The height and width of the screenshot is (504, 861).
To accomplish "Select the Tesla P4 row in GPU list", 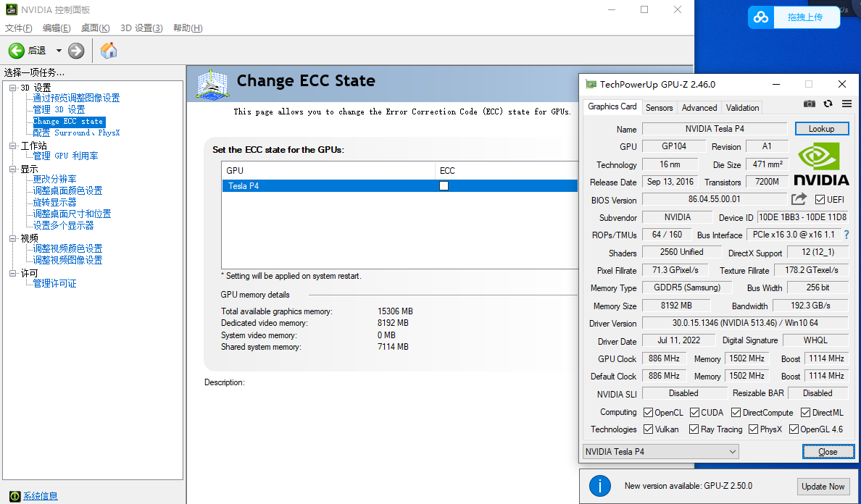I will 400,186.
